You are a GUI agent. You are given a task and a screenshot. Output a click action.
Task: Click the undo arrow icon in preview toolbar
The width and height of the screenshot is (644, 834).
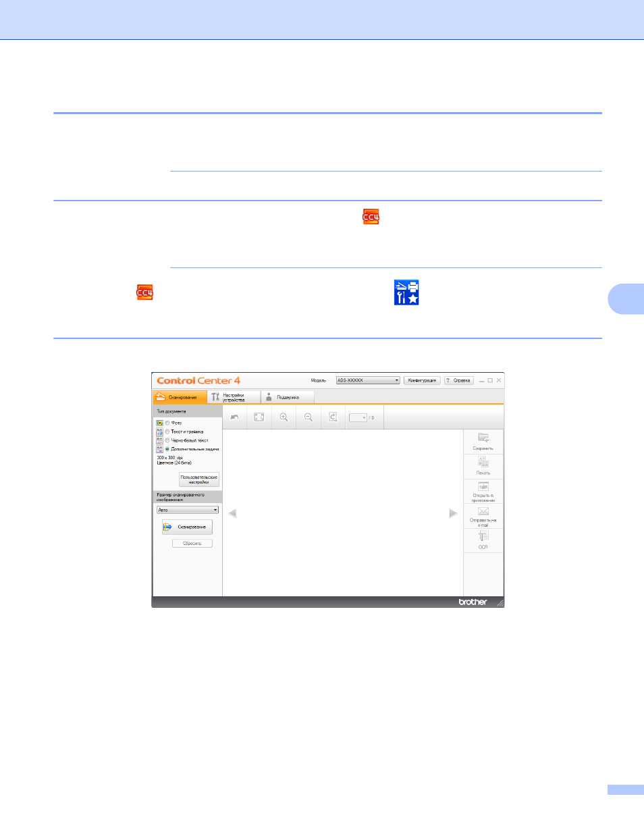click(x=234, y=417)
